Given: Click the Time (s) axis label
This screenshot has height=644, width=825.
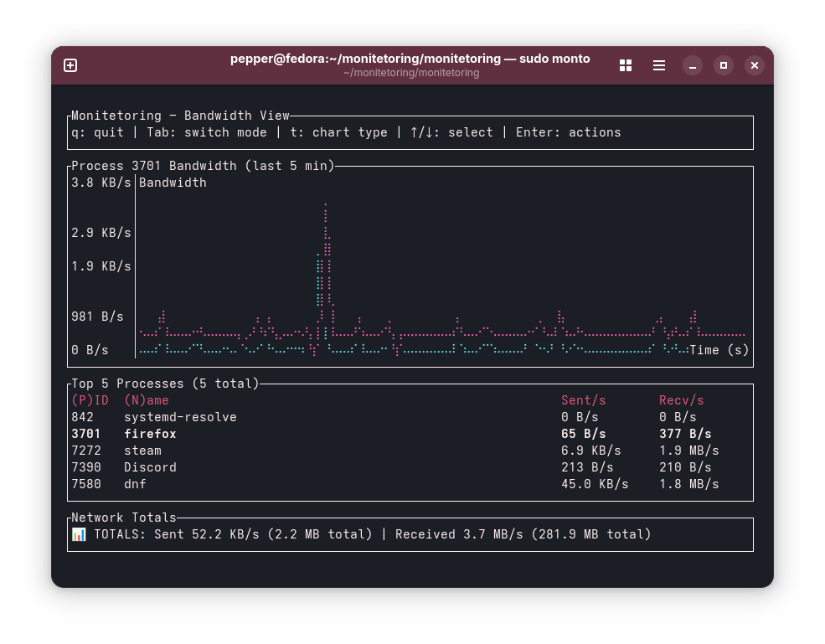Looking at the screenshot, I should [x=719, y=350].
